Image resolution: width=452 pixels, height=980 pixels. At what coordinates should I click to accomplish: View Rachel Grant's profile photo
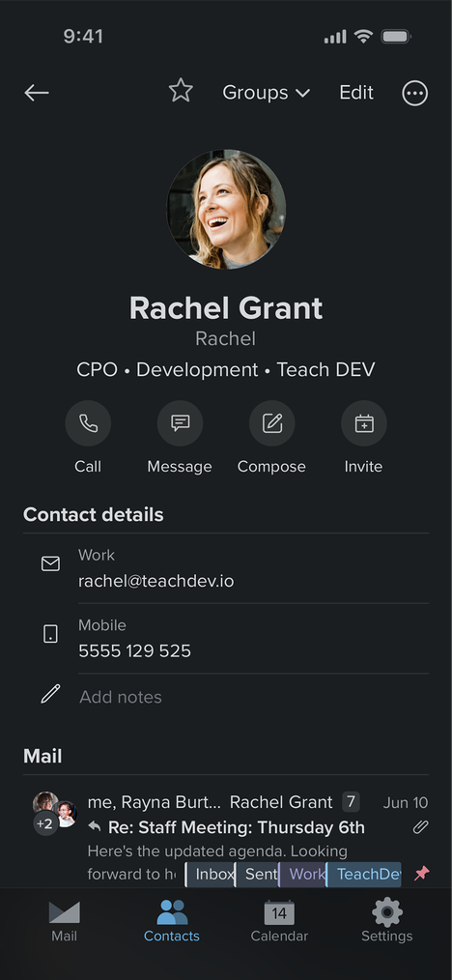(226, 210)
